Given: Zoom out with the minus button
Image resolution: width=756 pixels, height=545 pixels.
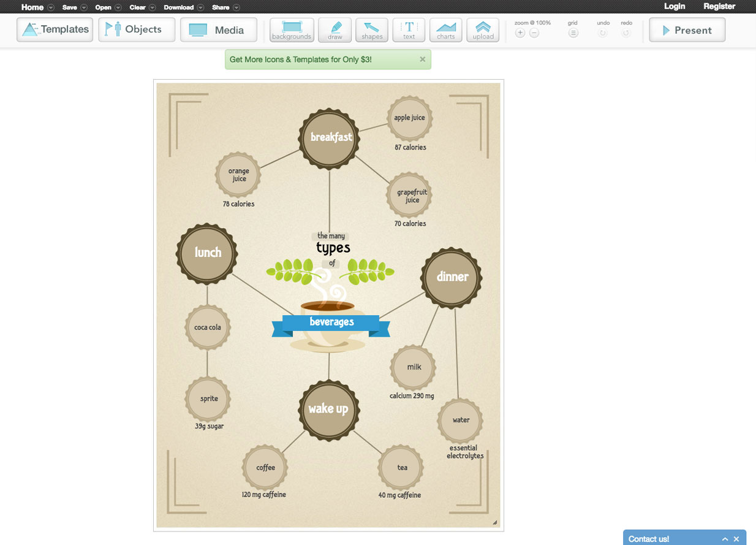Looking at the screenshot, I should (534, 33).
